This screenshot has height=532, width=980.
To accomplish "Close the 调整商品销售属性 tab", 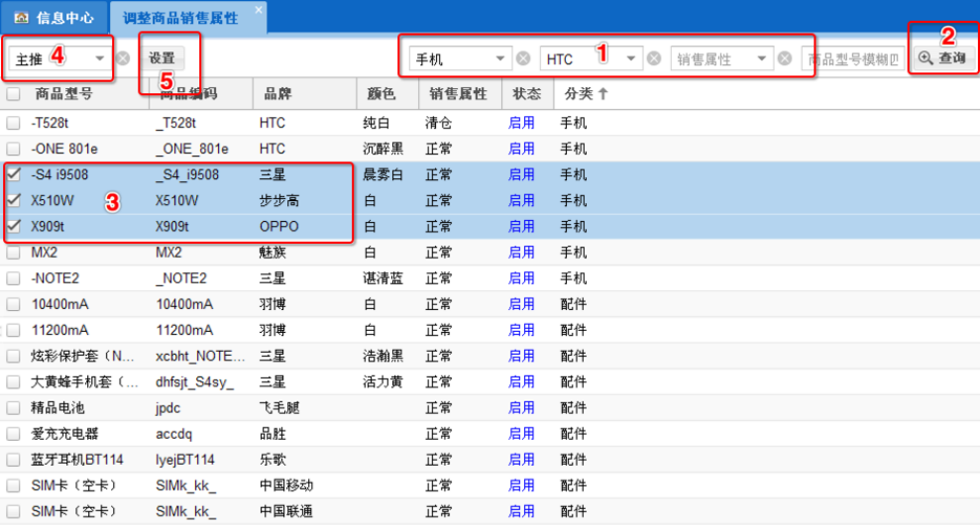I will (259, 10).
